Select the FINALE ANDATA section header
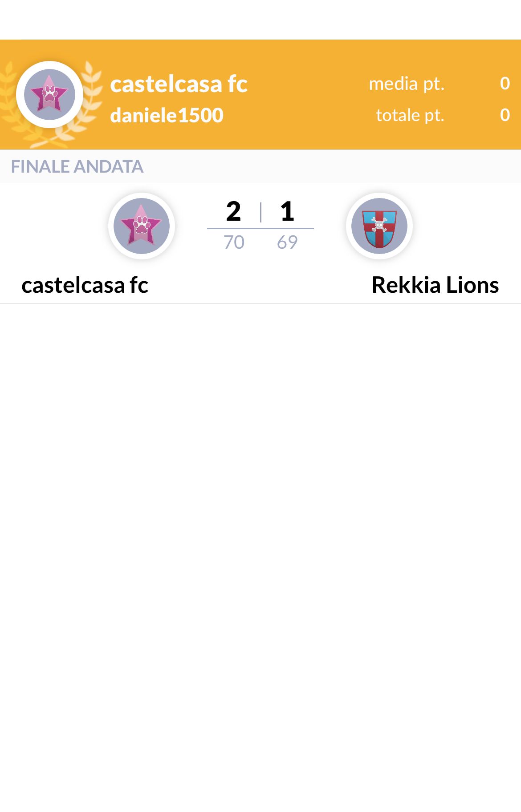The width and height of the screenshot is (521, 812). [77, 166]
